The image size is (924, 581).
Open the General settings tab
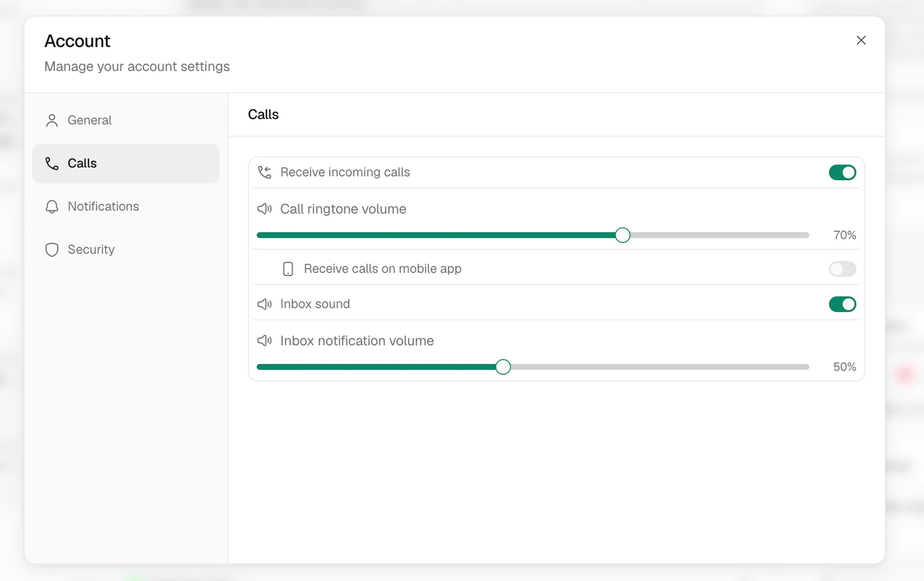tap(126, 120)
